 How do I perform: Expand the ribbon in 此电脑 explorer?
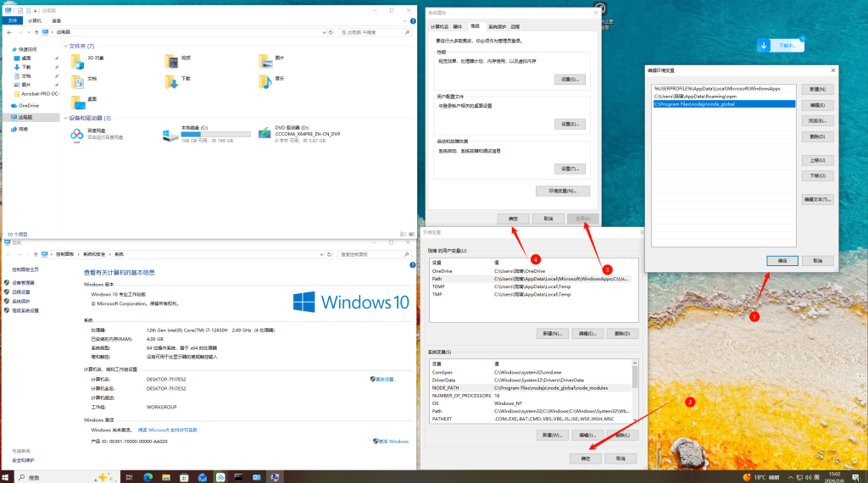click(405, 21)
